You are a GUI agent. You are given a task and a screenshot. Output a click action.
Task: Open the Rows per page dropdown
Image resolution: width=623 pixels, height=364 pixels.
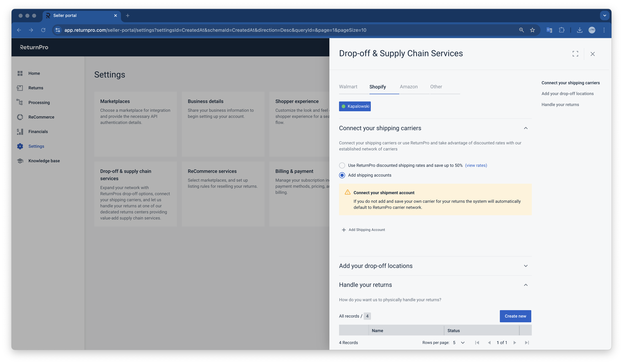tap(459, 343)
